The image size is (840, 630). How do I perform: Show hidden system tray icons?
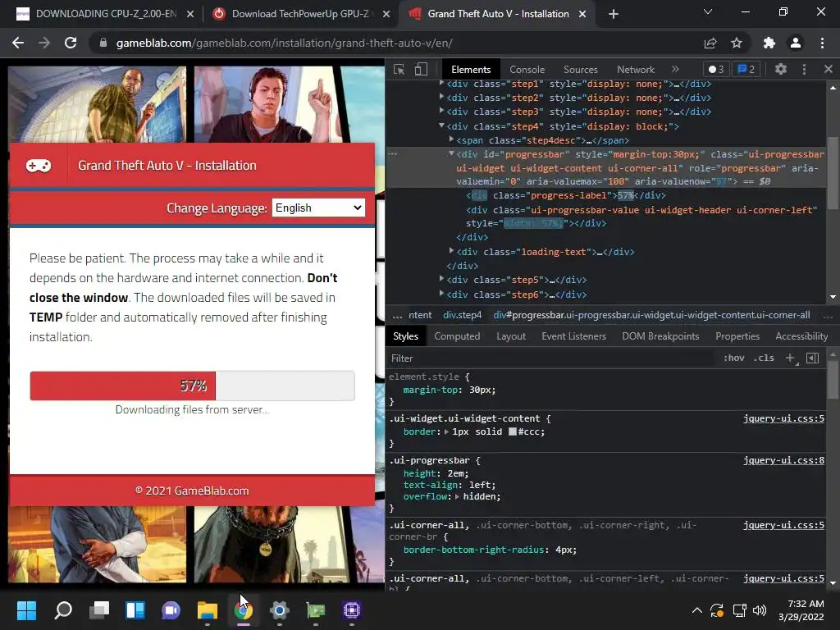[696, 610]
